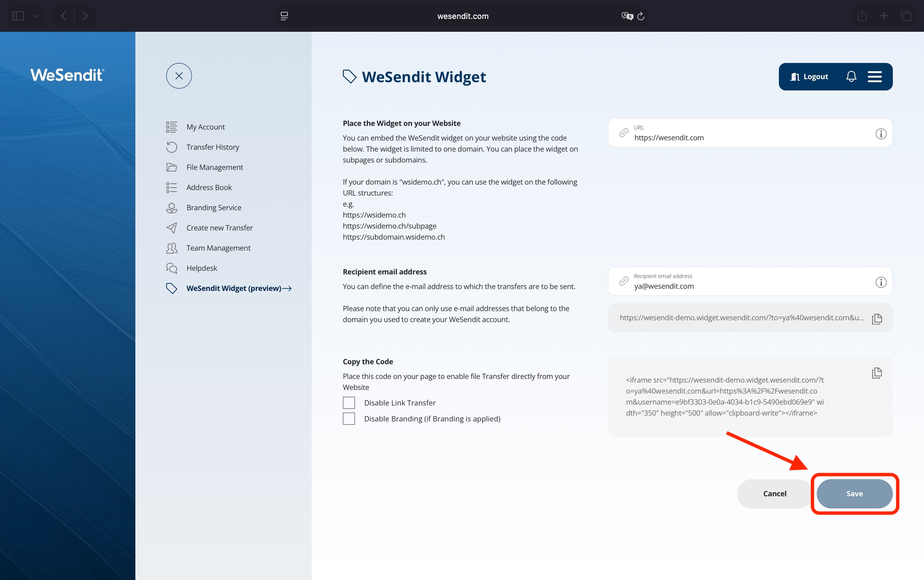
Task: Go to Transfer History
Action: click(x=212, y=147)
